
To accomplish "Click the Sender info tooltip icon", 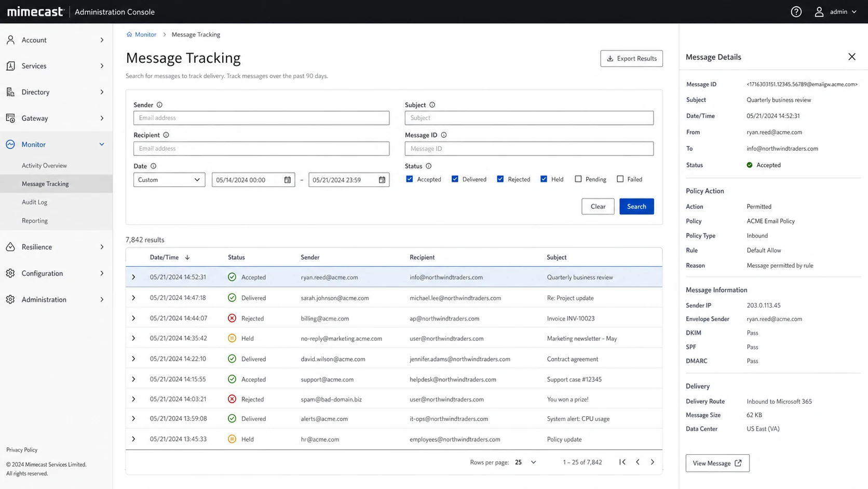I will (x=159, y=105).
